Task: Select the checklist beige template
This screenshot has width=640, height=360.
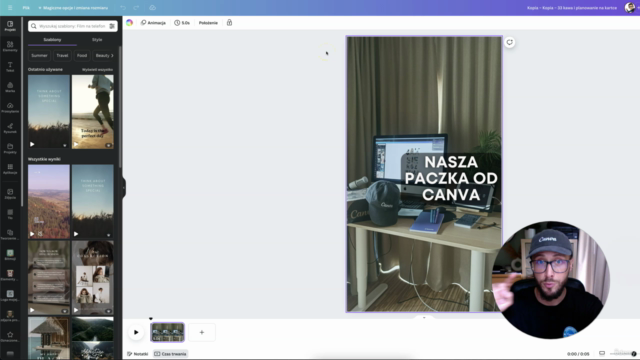Action: [49, 277]
